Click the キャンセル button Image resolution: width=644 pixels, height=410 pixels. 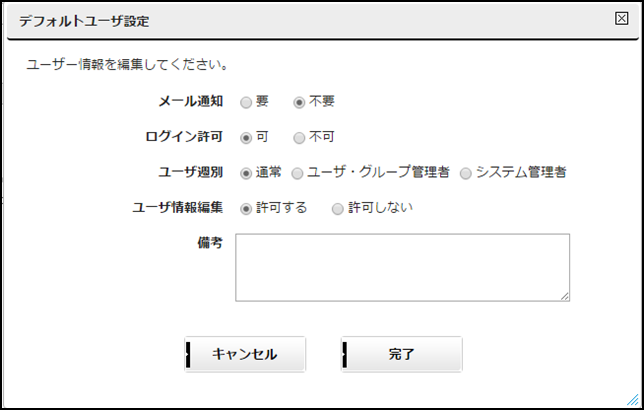[245, 354]
